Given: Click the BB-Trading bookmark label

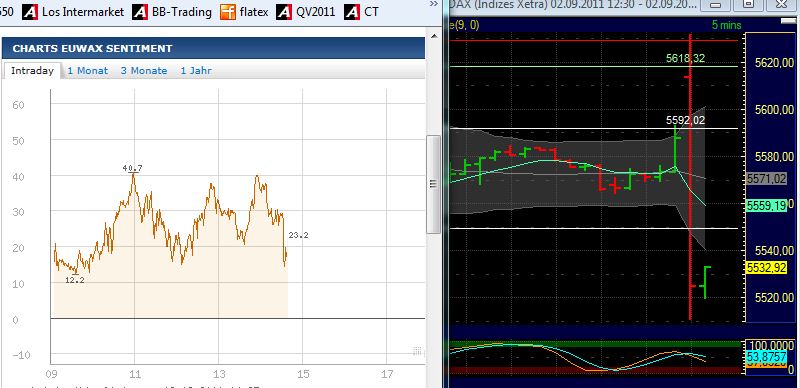Looking at the screenshot, I should (x=182, y=12).
